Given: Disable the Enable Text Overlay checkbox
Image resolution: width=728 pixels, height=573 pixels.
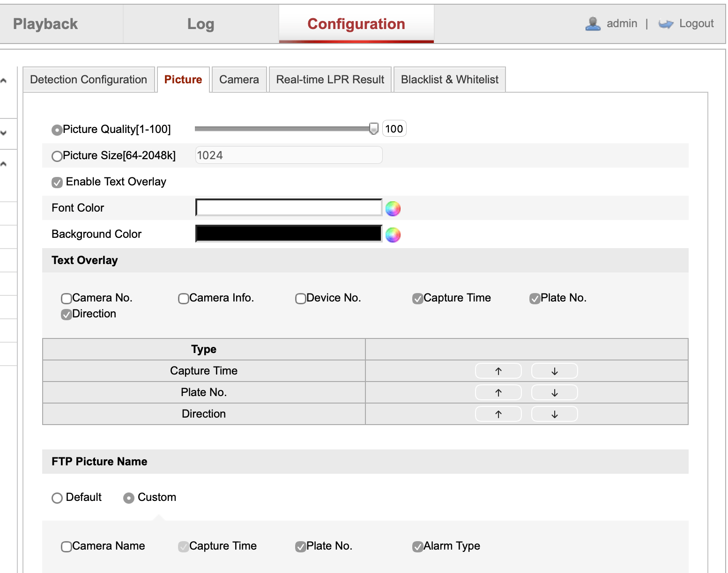Looking at the screenshot, I should (x=57, y=182).
